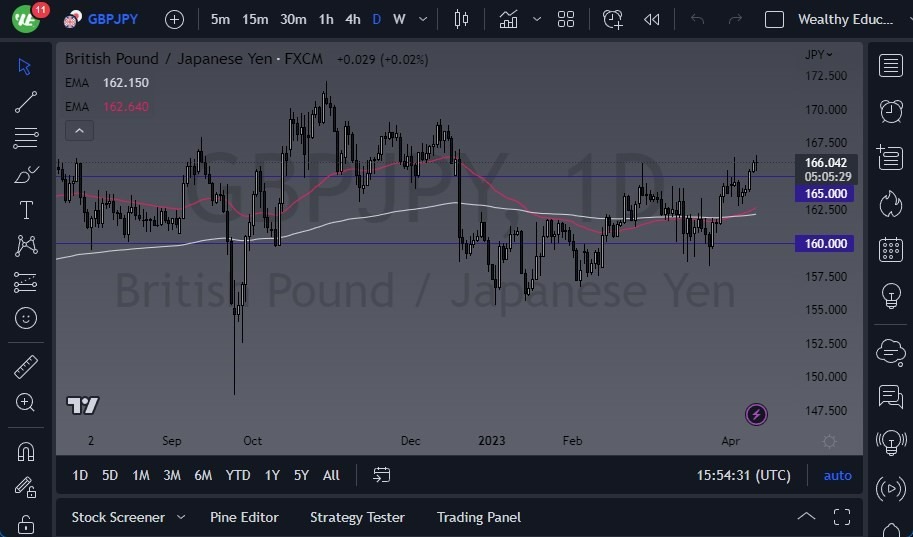This screenshot has height=537, width=913.
Task: Set range to 3M
Action: pyautogui.click(x=172, y=475)
